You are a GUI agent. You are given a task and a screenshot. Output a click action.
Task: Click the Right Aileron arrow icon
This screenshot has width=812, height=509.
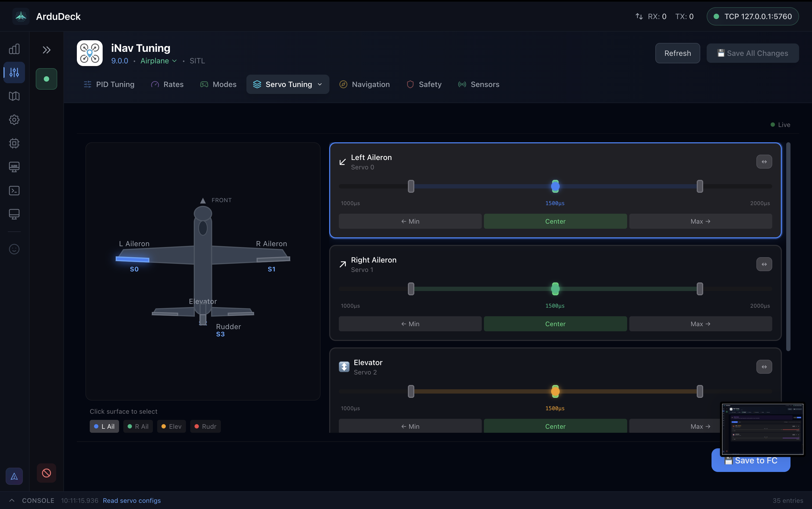click(x=343, y=265)
